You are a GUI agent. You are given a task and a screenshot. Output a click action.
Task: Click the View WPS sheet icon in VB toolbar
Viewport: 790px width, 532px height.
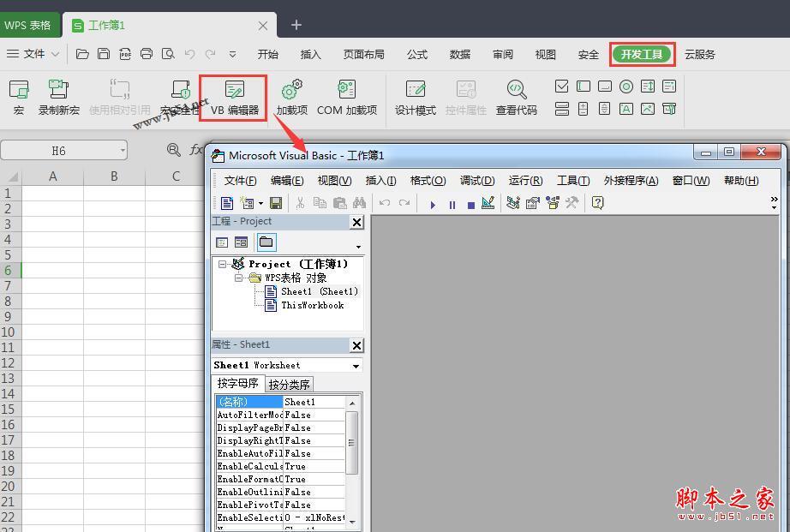click(x=227, y=203)
